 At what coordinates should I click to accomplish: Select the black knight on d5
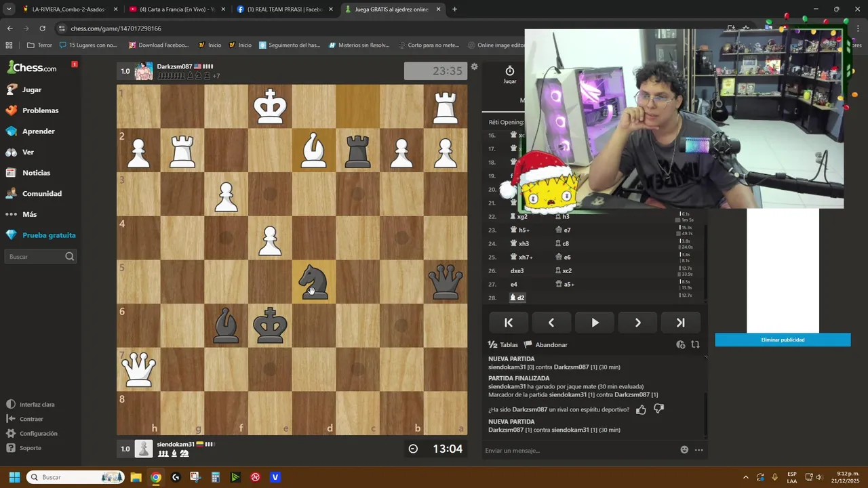(x=314, y=281)
